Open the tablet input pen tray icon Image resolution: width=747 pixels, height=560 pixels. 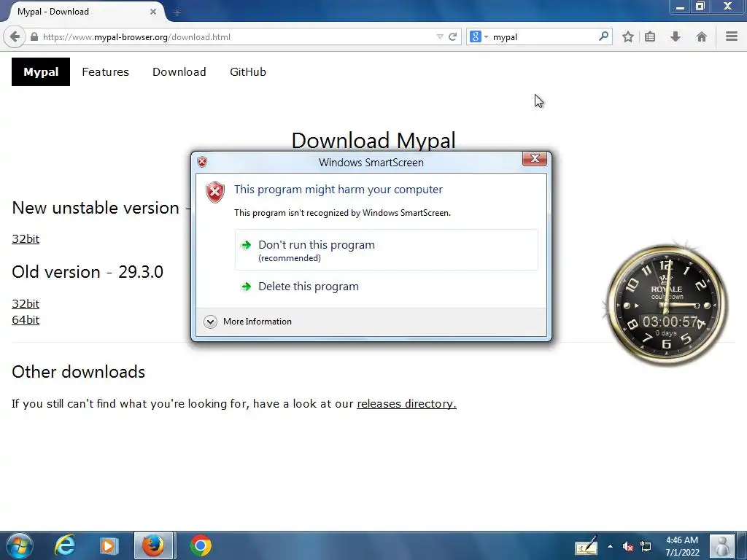point(586,546)
